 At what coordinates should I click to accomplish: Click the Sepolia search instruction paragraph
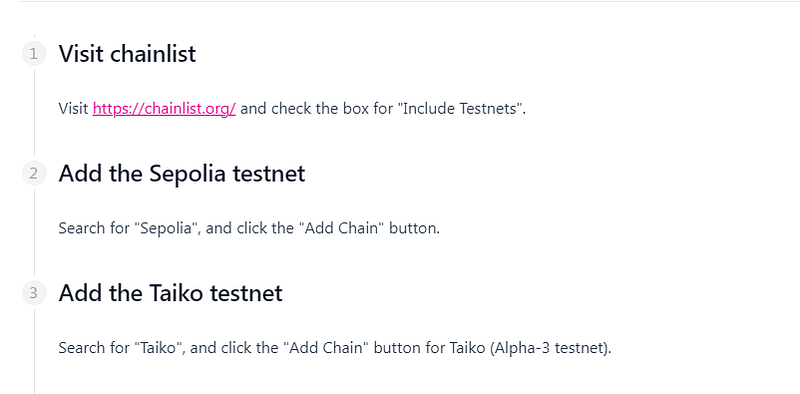[249, 228]
